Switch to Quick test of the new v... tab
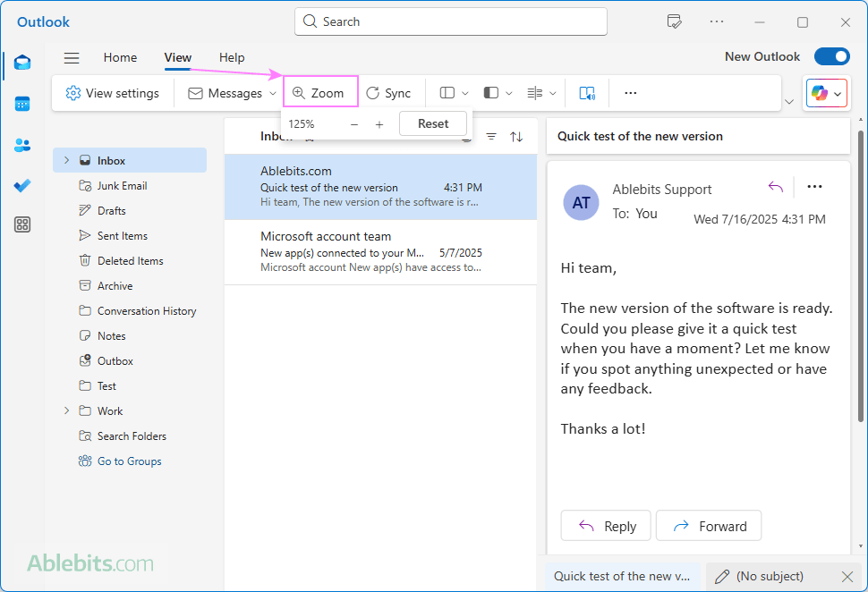 [623, 577]
